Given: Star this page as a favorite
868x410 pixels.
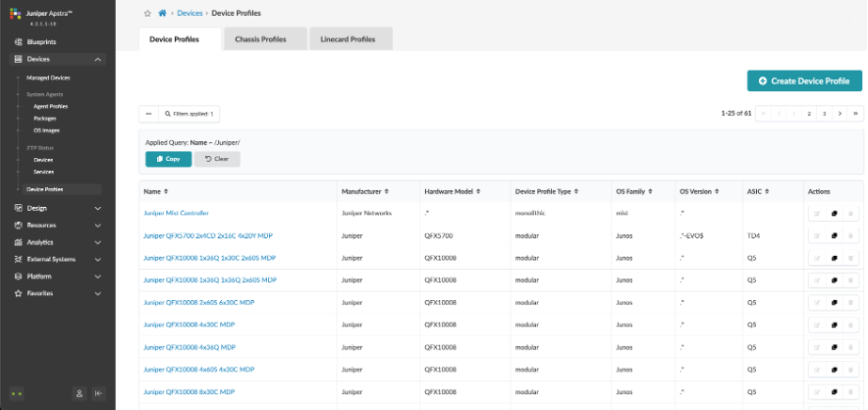Looking at the screenshot, I should pos(147,13).
